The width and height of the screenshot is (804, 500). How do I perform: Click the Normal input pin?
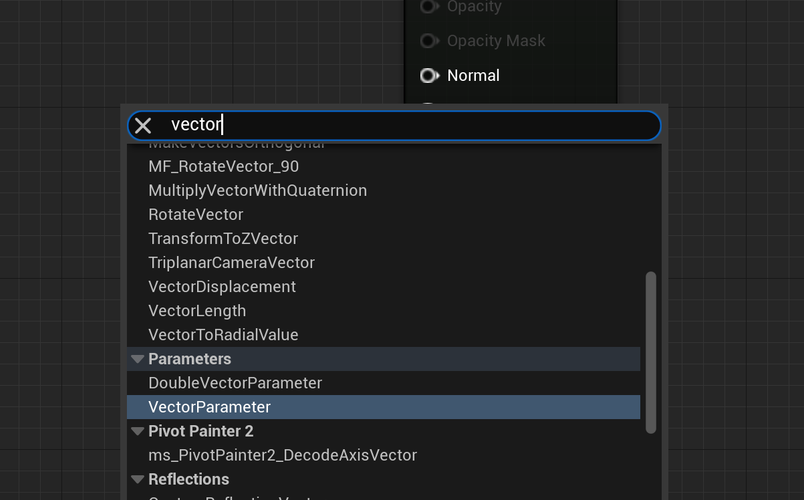pyautogui.click(x=429, y=75)
